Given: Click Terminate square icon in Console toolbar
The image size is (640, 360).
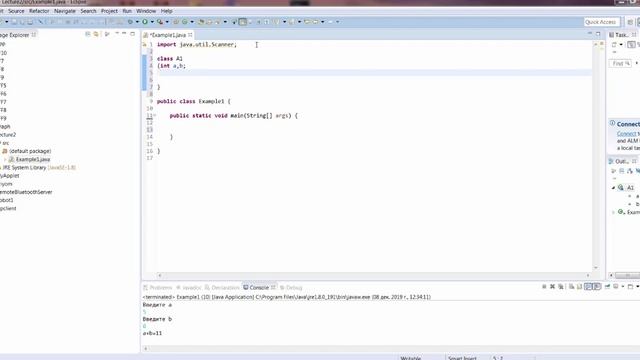Looking at the screenshot, I should pyautogui.click(x=544, y=287).
